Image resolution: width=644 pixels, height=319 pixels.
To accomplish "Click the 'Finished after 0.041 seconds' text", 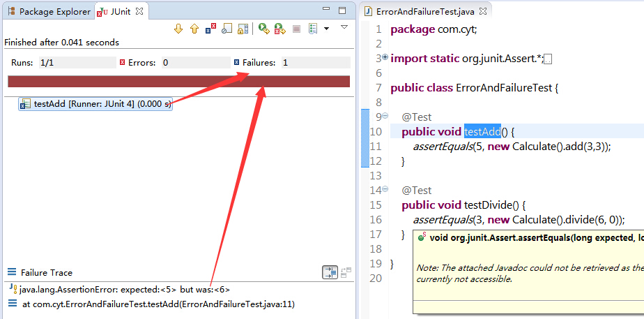I will click(x=61, y=43).
